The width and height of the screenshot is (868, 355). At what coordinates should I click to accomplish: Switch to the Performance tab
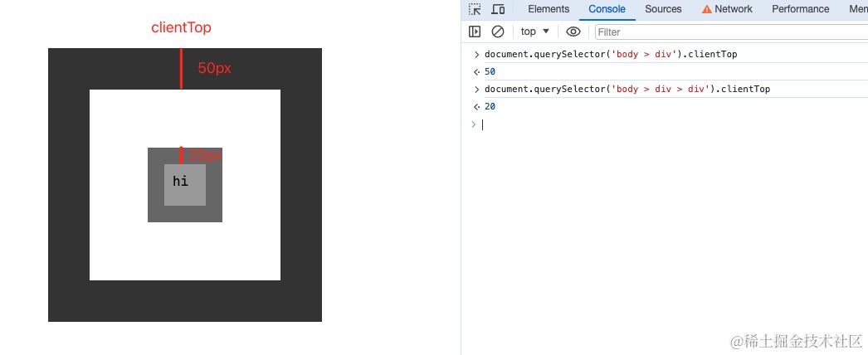coord(801,9)
